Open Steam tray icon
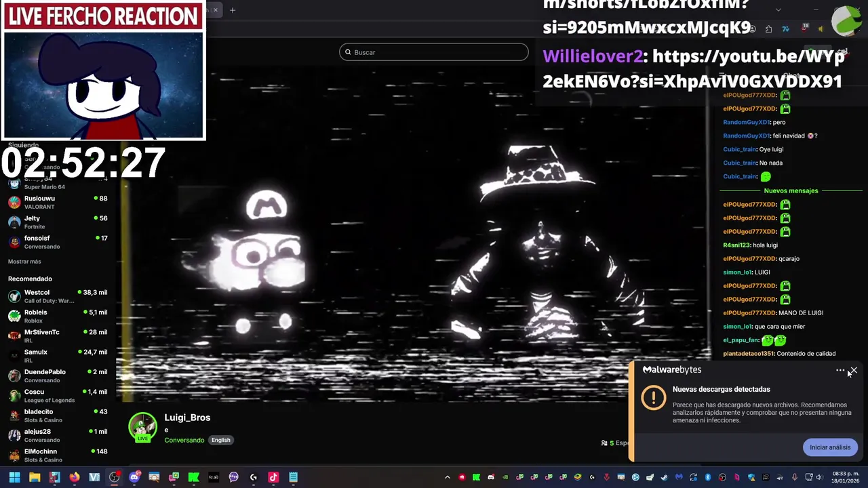The width and height of the screenshot is (868, 488). (x=665, y=477)
